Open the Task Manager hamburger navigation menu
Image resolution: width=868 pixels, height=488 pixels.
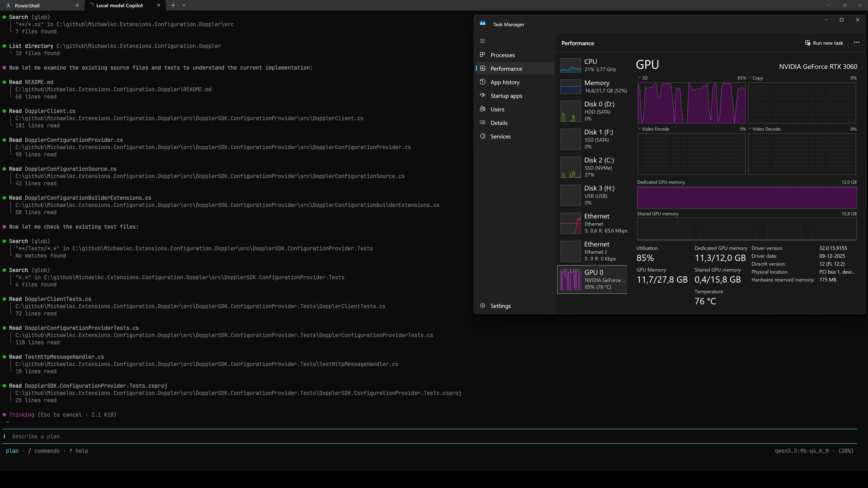coord(482,41)
